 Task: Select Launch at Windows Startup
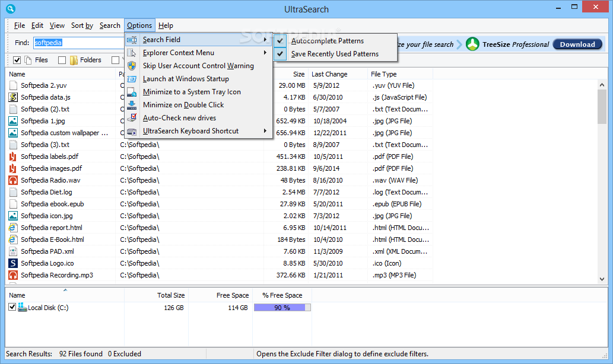[x=199, y=79]
